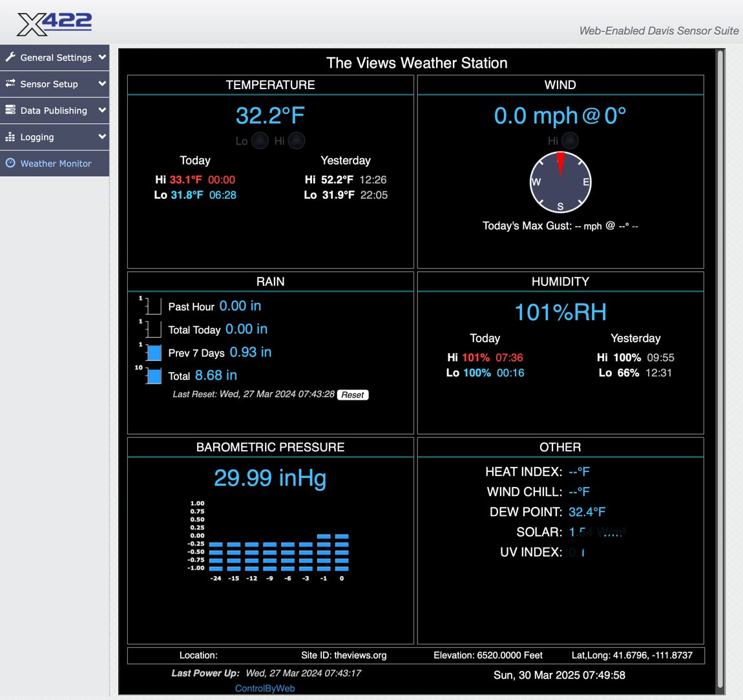Click the wind direction compass
This screenshot has width=743, height=700.
pos(560,182)
